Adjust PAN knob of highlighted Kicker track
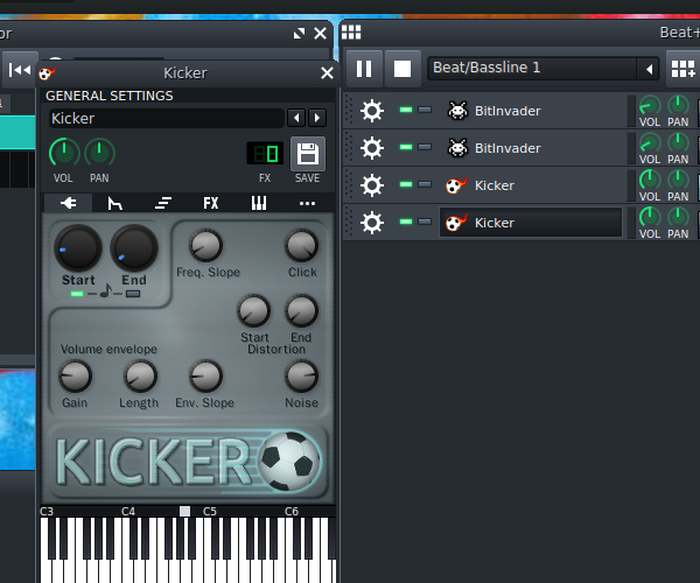The image size is (700, 583). [x=678, y=217]
